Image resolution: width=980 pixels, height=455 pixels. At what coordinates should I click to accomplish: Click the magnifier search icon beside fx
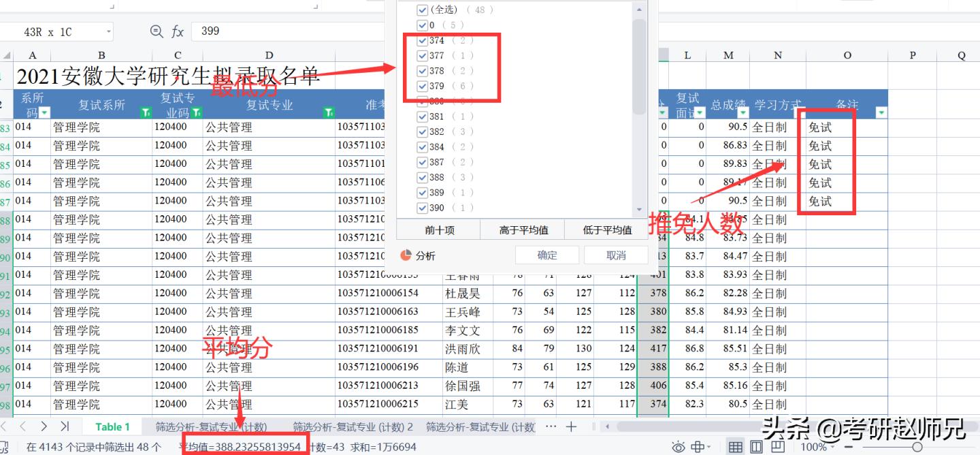coord(156,30)
